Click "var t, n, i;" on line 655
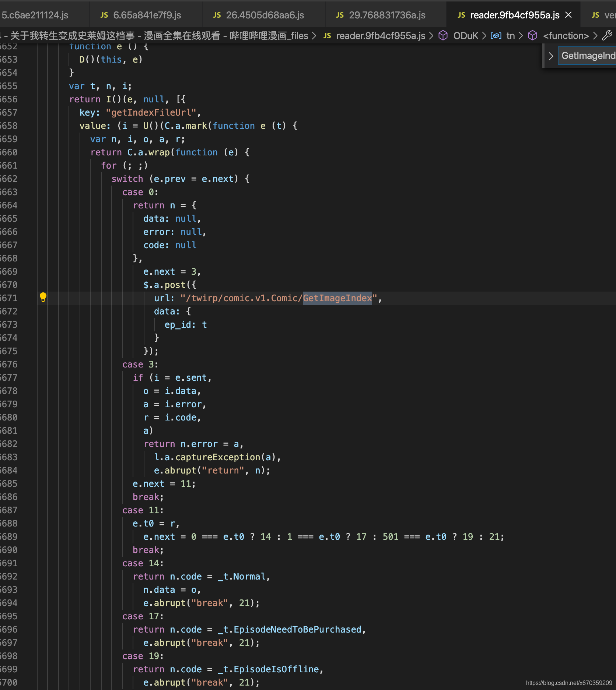 point(100,86)
